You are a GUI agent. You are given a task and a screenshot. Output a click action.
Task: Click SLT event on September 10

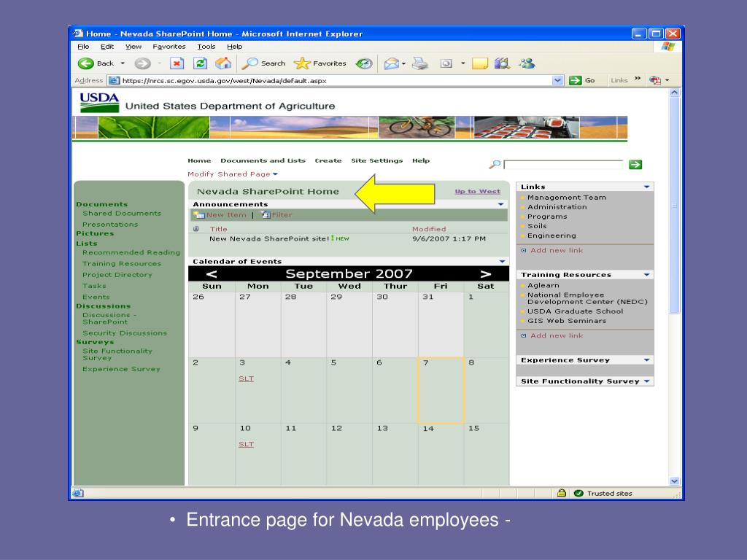(x=247, y=444)
